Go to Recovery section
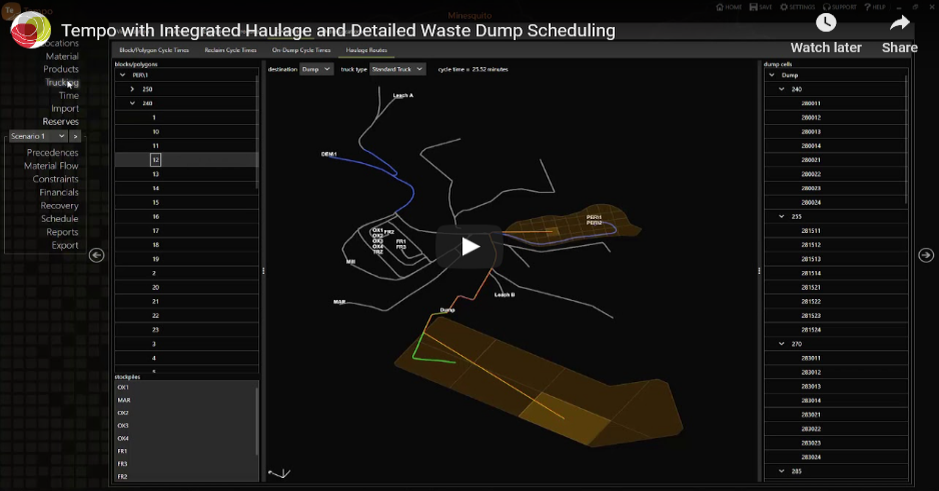The height and width of the screenshot is (491, 939). click(60, 206)
